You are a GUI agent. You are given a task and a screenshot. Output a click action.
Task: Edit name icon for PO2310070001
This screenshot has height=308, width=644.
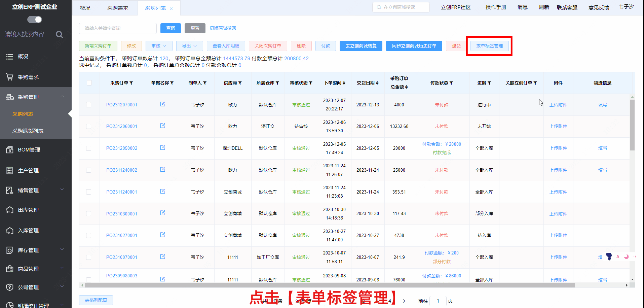pos(163,256)
